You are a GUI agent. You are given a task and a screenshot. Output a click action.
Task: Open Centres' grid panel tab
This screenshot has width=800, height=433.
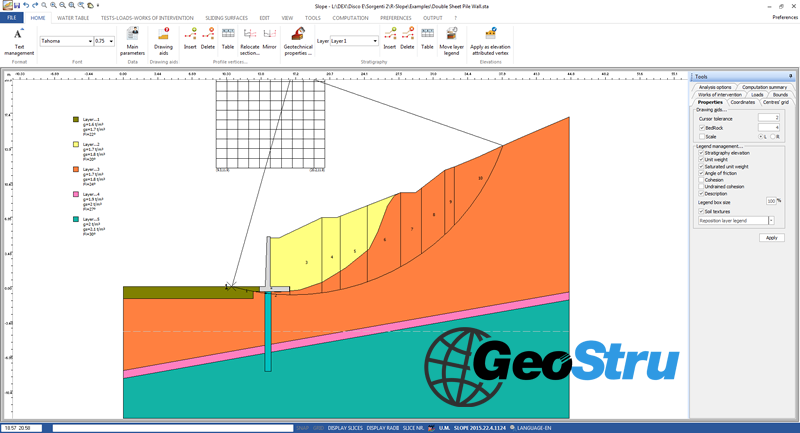pyautogui.click(x=776, y=103)
